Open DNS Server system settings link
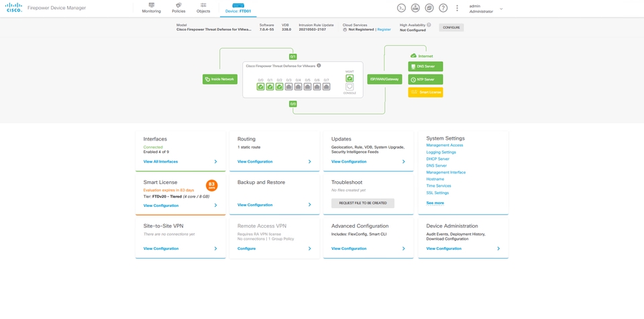 point(437,166)
